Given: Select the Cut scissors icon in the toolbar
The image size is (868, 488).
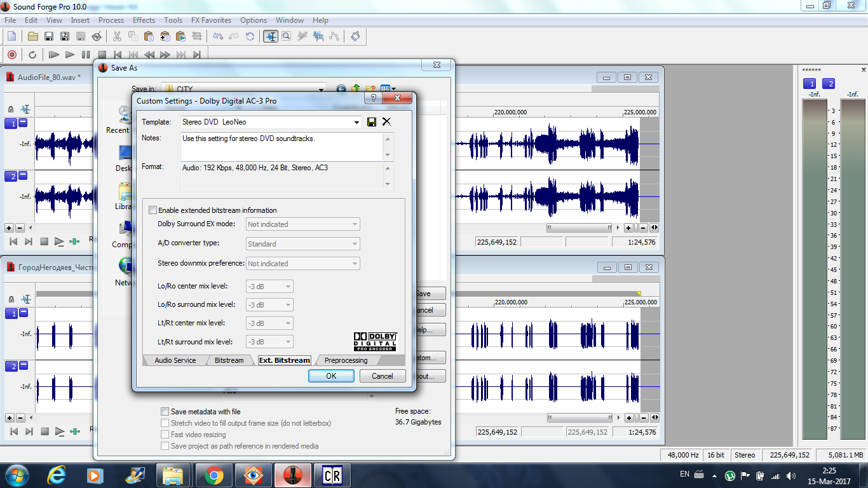Looking at the screenshot, I should (117, 36).
